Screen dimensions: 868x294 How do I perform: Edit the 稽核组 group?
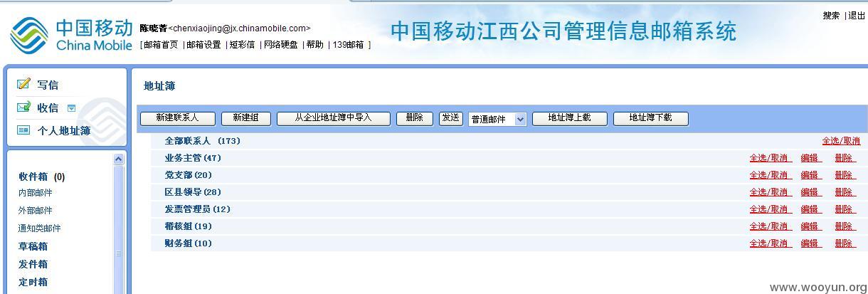[x=810, y=226]
